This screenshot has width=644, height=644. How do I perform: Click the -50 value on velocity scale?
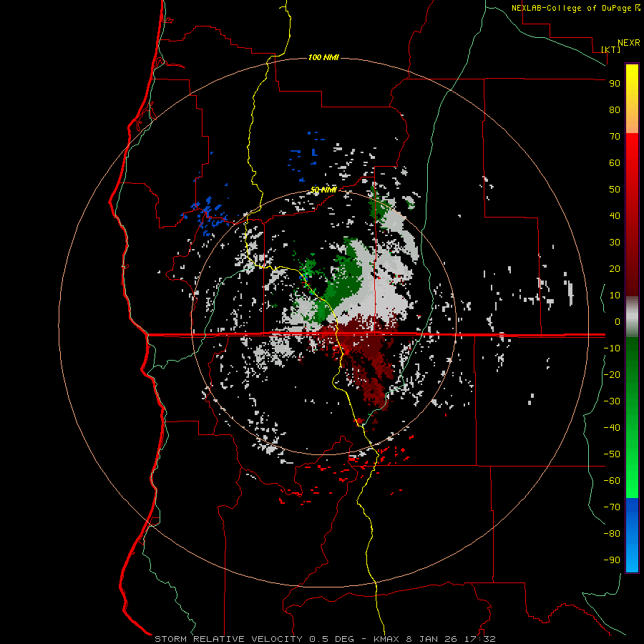click(x=612, y=454)
